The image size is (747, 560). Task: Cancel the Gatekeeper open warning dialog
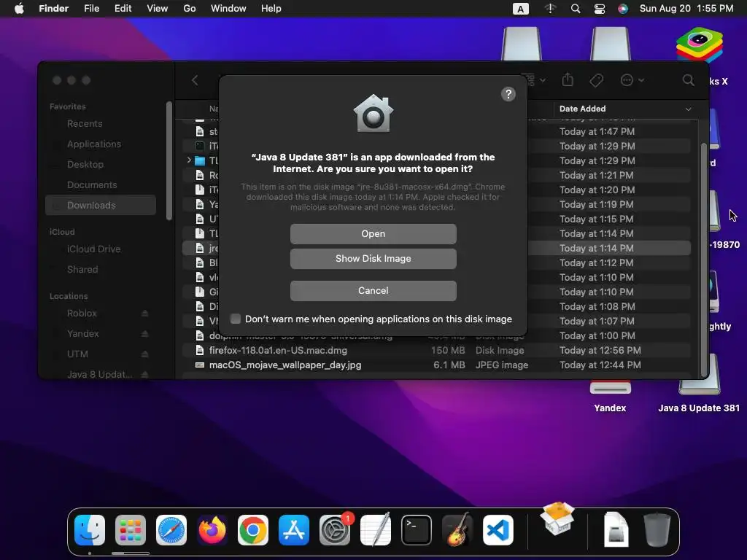tap(373, 290)
